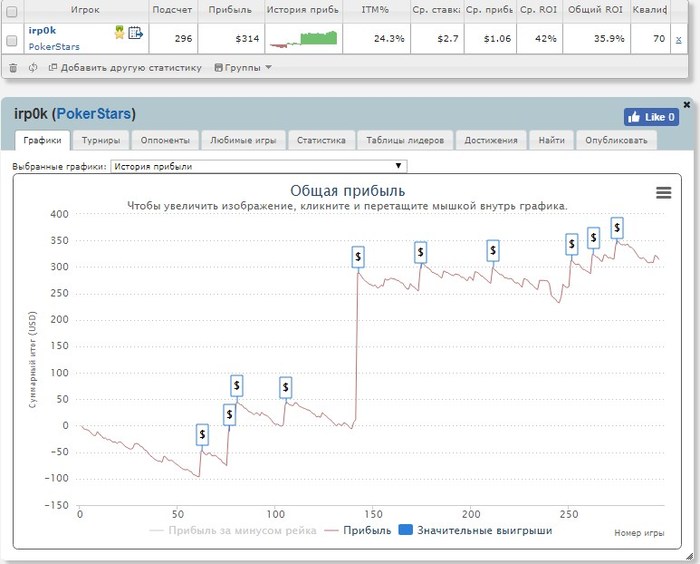
Task: Switch to the Любимые игры tab
Action: click(x=243, y=140)
